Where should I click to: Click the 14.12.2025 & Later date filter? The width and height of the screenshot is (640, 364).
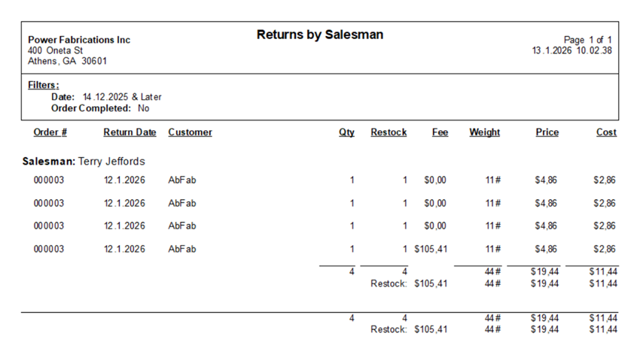coord(122,97)
